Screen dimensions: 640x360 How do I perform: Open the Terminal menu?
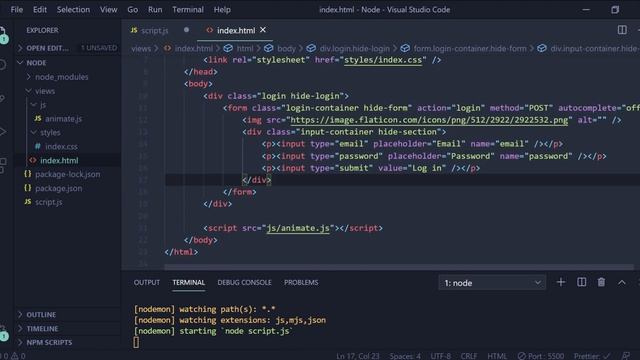click(188, 9)
